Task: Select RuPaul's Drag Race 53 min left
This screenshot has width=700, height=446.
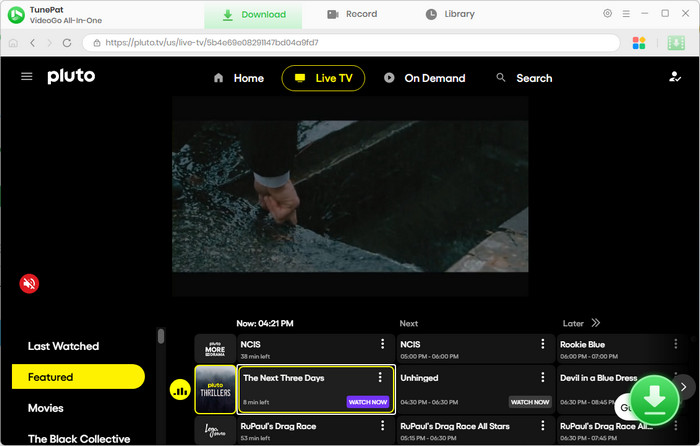Action: click(316, 430)
